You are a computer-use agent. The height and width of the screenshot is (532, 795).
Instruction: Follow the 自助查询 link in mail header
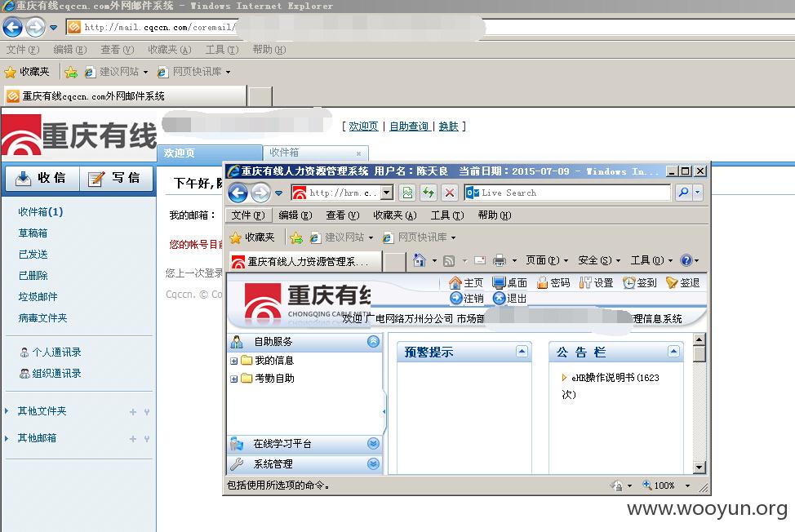[x=410, y=126]
